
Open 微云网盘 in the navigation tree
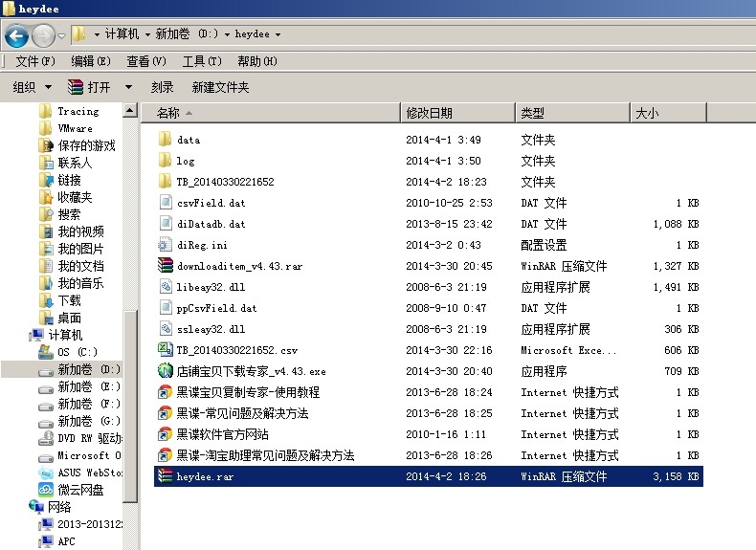pos(80,491)
